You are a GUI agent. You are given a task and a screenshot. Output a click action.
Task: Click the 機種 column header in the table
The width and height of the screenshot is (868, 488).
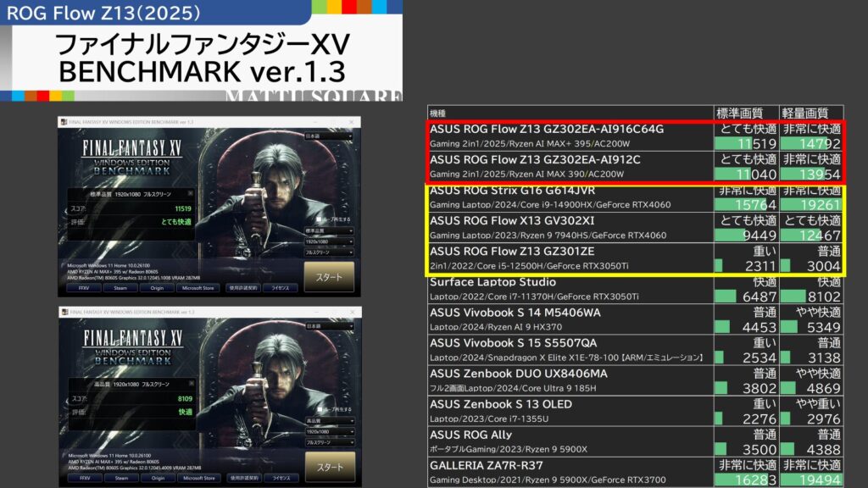click(437, 114)
